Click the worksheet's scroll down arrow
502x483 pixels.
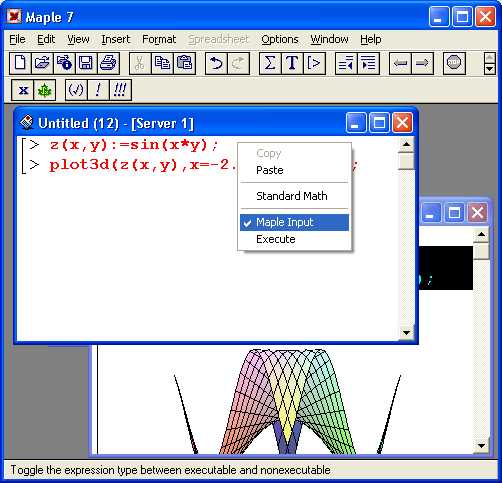coord(406,332)
